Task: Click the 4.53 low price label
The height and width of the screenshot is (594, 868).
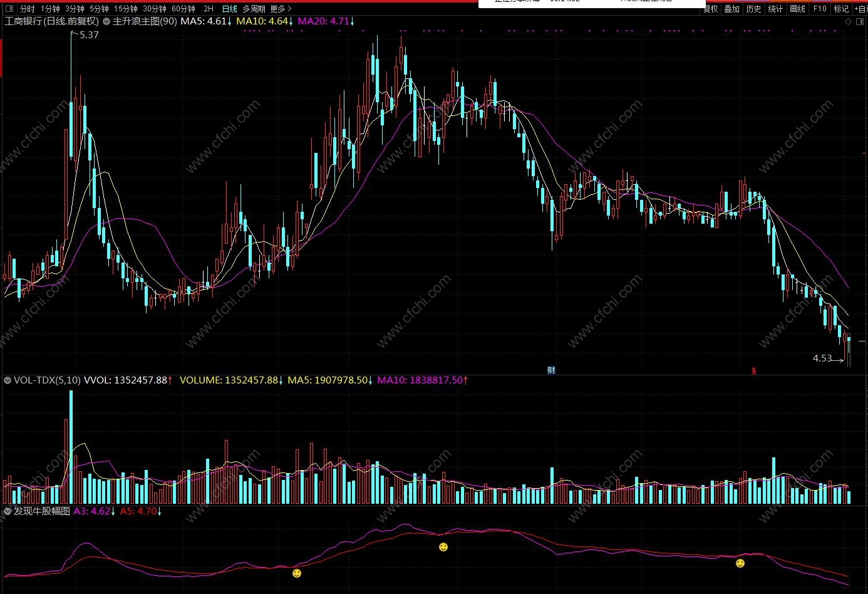Action: [x=822, y=358]
